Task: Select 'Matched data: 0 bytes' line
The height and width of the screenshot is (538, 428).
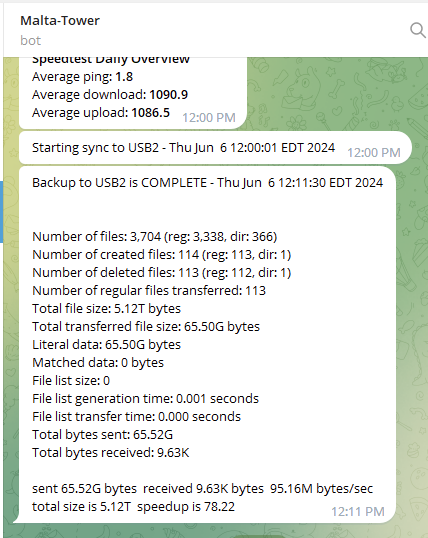Action: coord(98,362)
